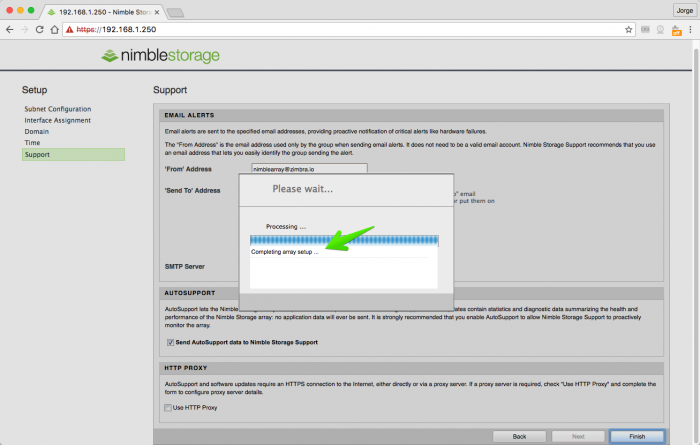Click the orange 'off' extension icon

677,30
